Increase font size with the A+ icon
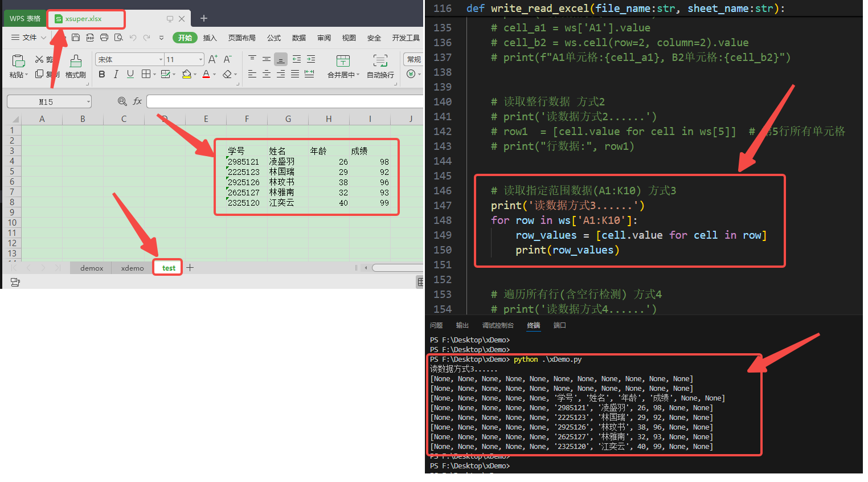Viewport: 868px width, 482px height. [x=213, y=59]
